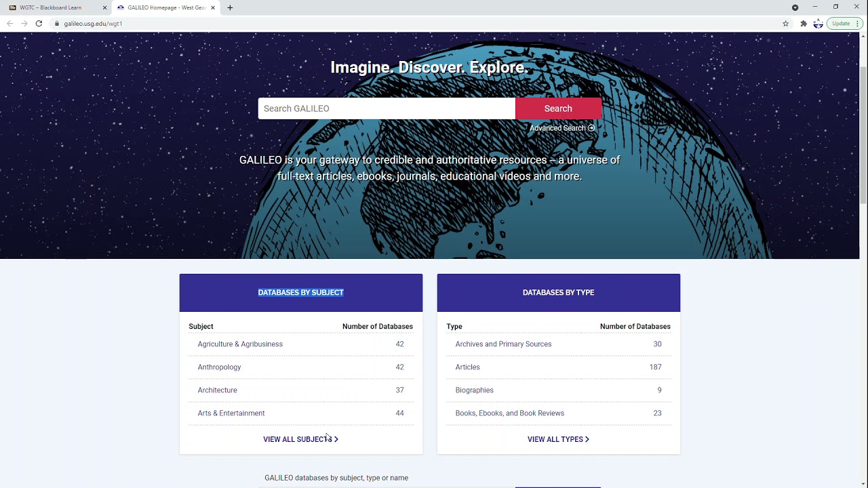Screen dimensions: 868x488
Task: Open the Architecture subject
Action: tap(217, 390)
